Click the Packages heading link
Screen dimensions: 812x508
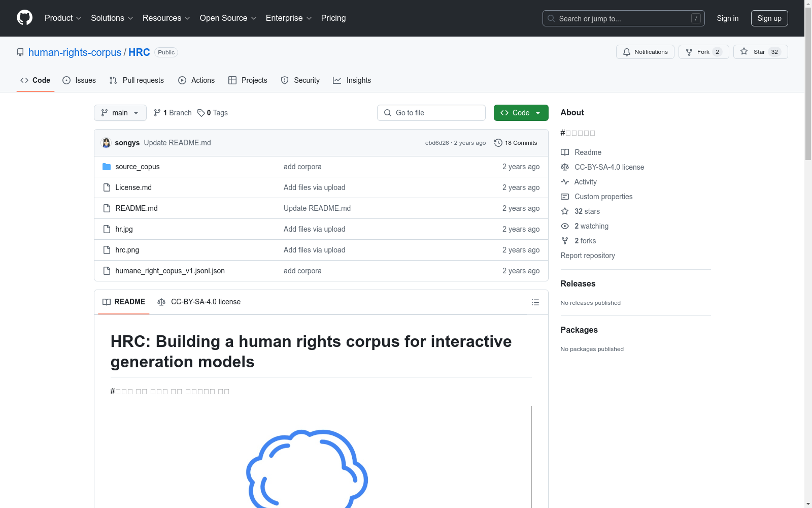click(x=579, y=330)
